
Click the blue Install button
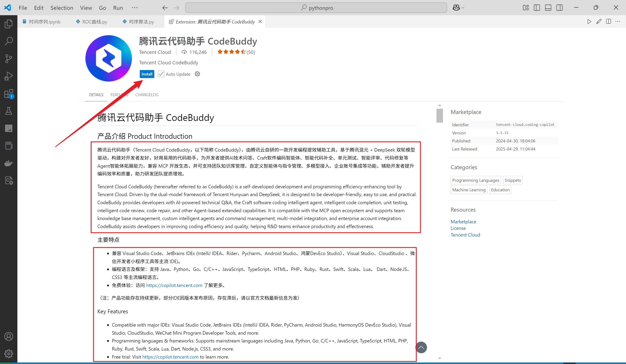pos(147,74)
